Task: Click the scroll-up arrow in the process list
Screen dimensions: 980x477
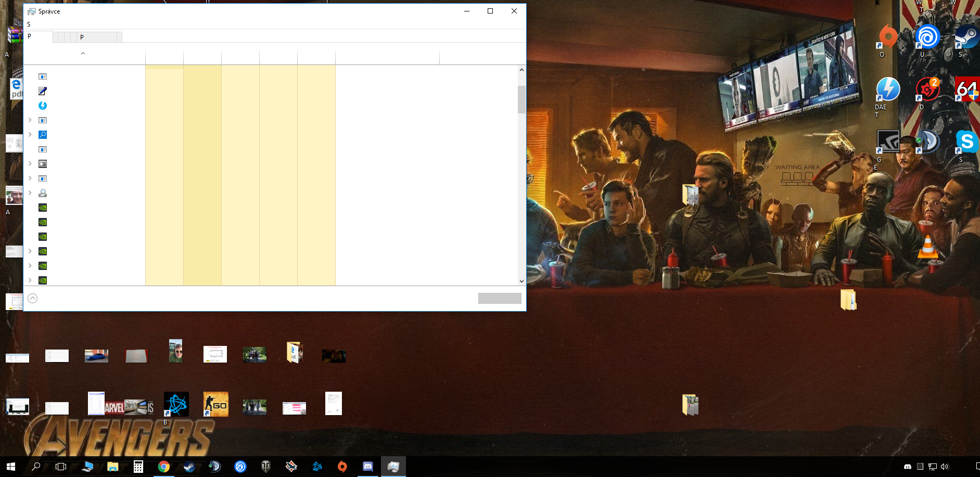Action: point(522,70)
